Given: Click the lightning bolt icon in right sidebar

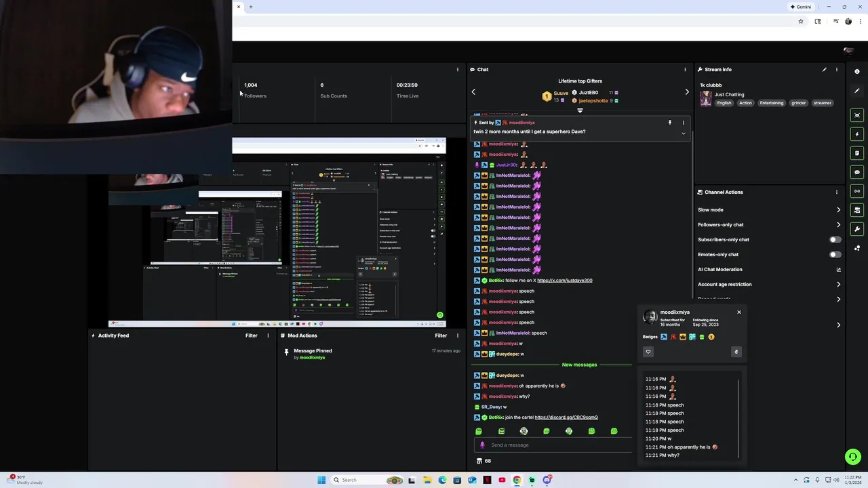Looking at the screenshot, I should (857, 134).
